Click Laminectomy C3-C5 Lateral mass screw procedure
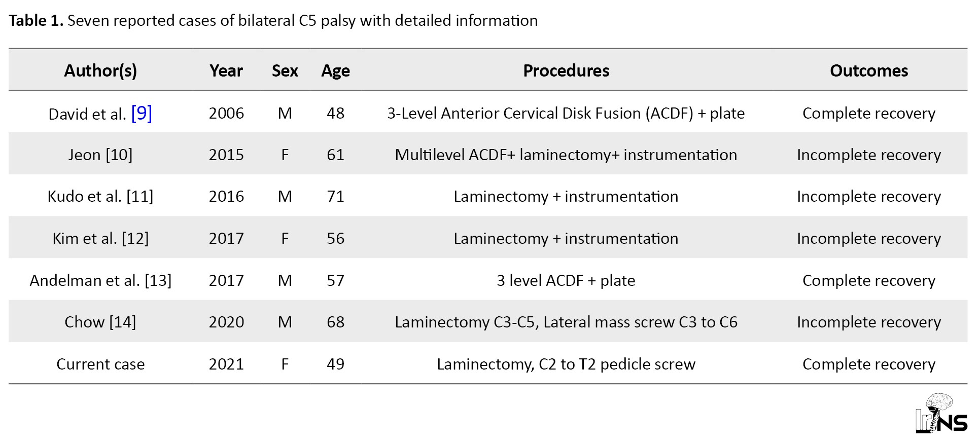Screen dimensions: 980x441 pyautogui.click(x=566, y=322)
